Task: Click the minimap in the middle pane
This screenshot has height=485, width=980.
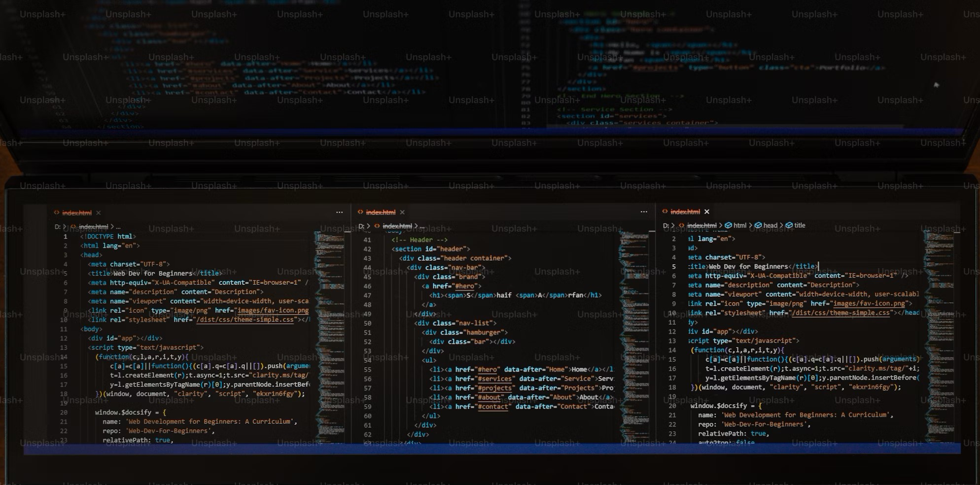Action: click(x=634, y=335)
